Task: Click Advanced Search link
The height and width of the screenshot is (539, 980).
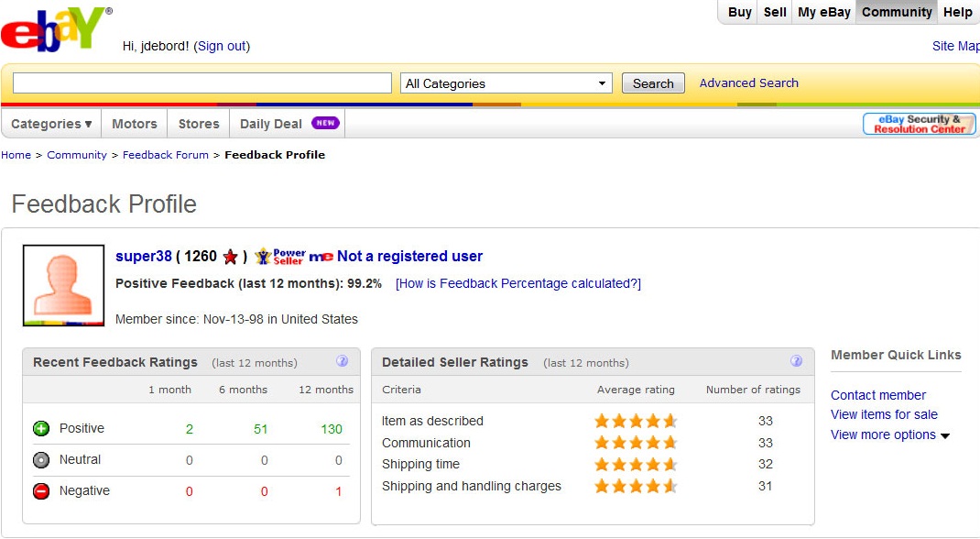Action: click(x=749, y=82)
